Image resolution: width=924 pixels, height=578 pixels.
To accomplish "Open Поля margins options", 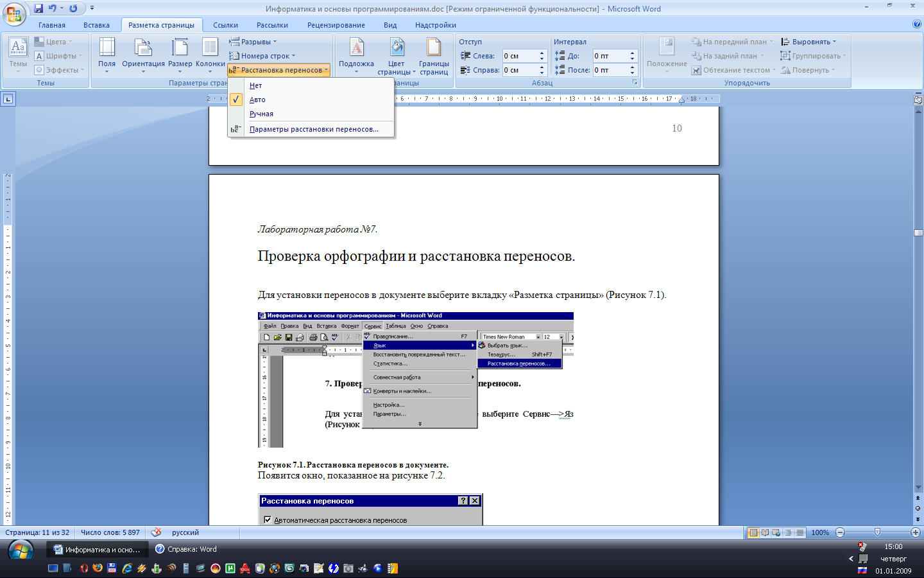I will (107, 55).
